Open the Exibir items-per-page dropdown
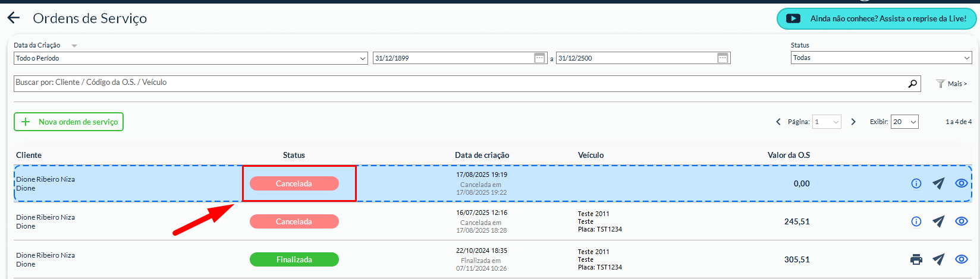Image resolution: width=980 pixels, height=279 pixels. click(x=904, y=122)
